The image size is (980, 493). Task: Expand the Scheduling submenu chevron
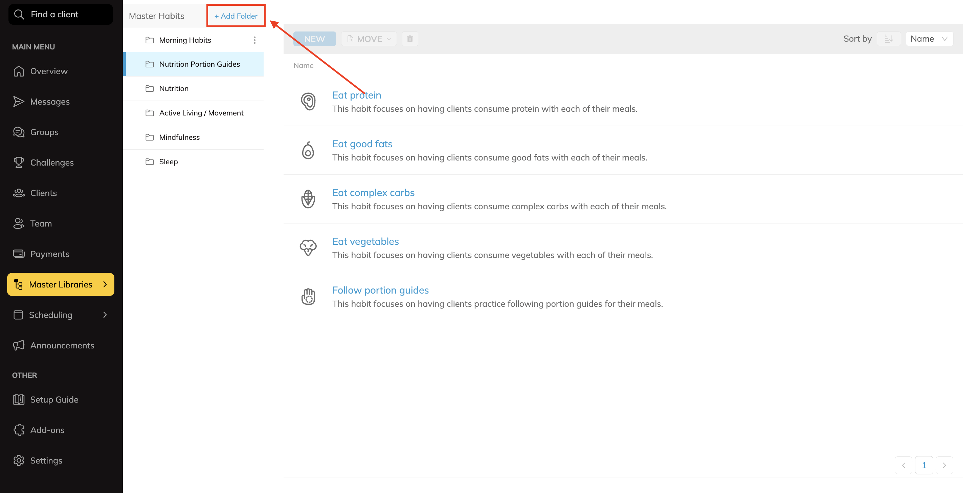(105, 315)
